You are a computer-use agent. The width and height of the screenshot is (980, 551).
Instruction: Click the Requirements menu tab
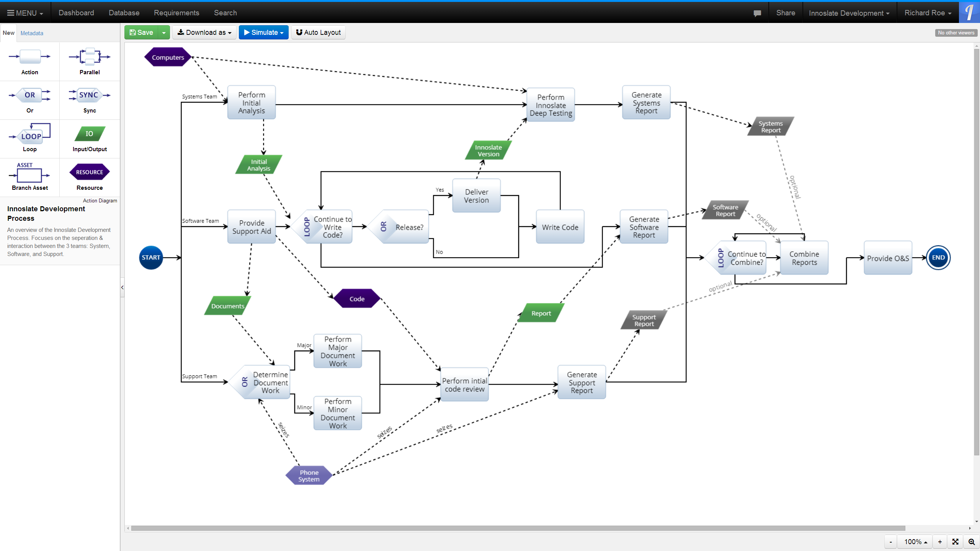176,13
